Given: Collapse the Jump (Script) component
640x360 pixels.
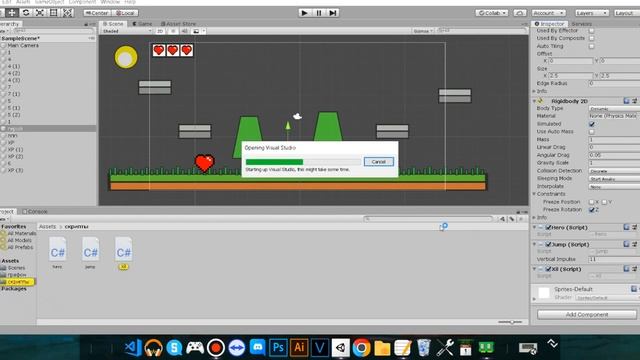Looking at the screenshot, I should 534,244.
